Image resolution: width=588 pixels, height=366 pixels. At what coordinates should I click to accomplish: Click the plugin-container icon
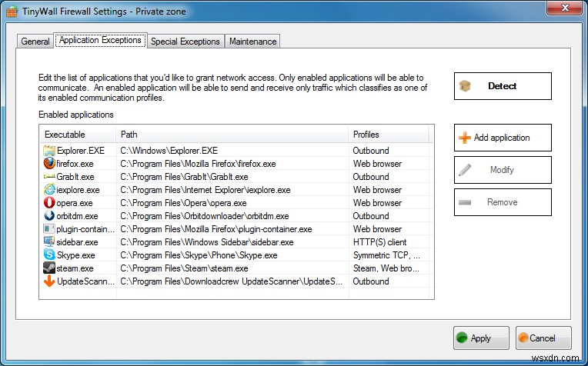[x=49, y=229]
